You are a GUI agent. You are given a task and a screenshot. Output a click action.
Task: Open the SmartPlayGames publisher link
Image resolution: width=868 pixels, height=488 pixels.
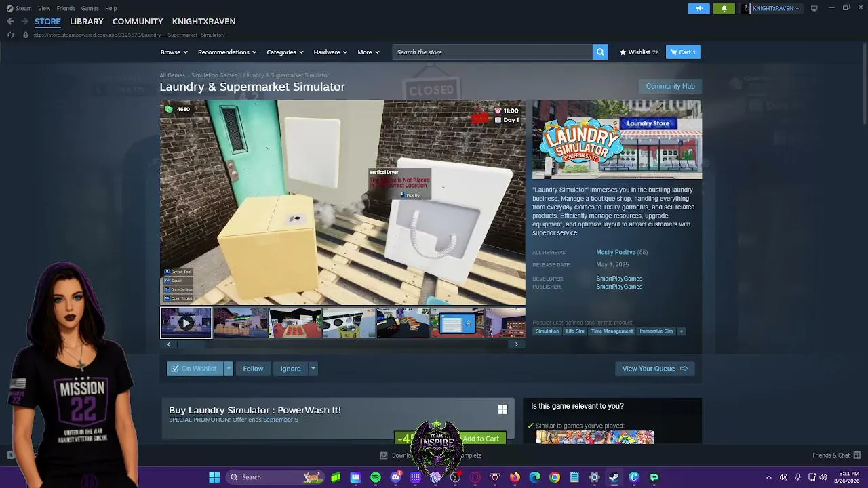[x=619, y=287]
